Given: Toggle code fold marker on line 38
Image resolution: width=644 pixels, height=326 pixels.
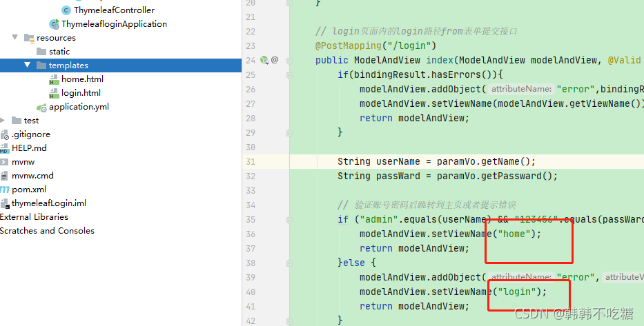Looking at the screenshot, I should click(289, 263).
